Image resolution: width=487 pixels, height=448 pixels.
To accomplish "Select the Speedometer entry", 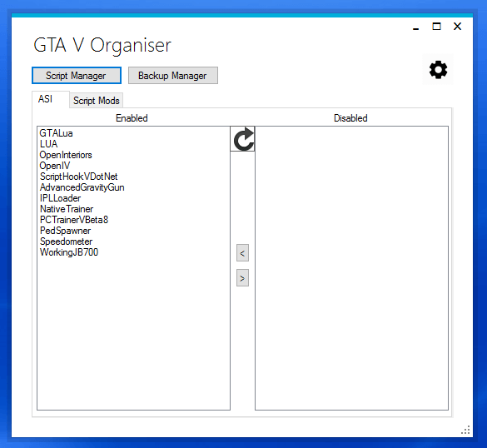I will 66,241.
